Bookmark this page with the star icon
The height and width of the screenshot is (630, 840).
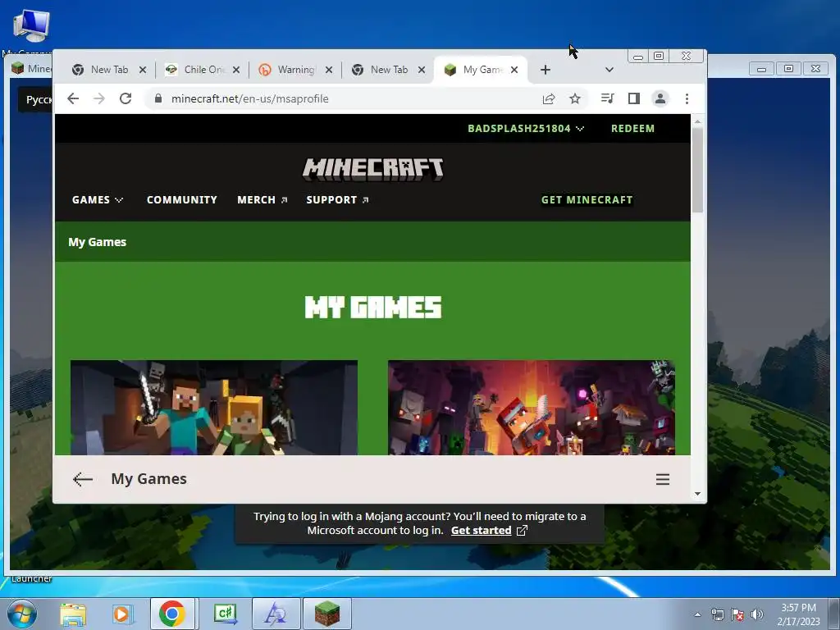click(575, 98)
